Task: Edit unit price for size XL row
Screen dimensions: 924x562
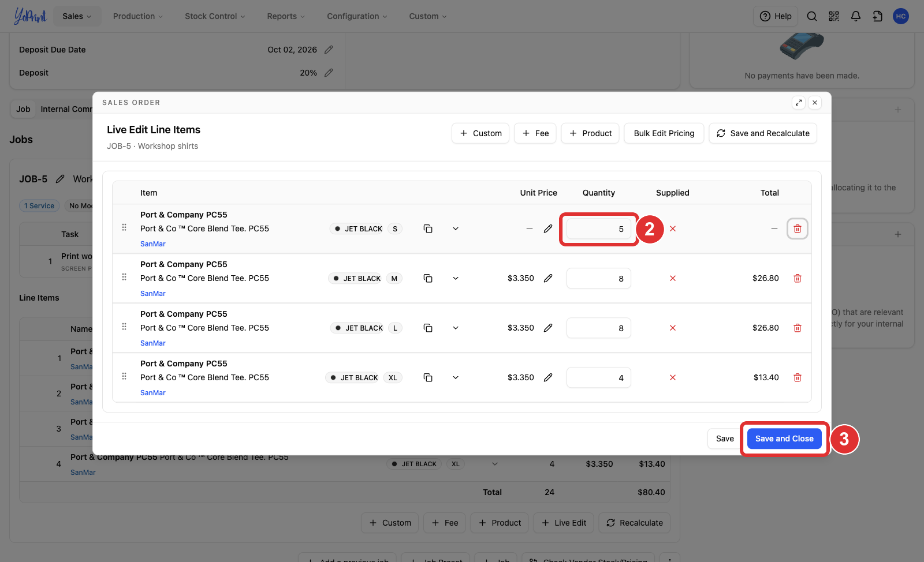Action: pos(548,378)
